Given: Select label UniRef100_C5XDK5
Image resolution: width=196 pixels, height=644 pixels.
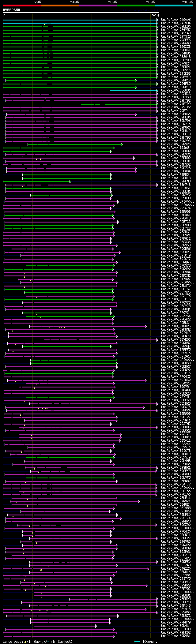Looking at the screenshot, I should click(176, 404).
